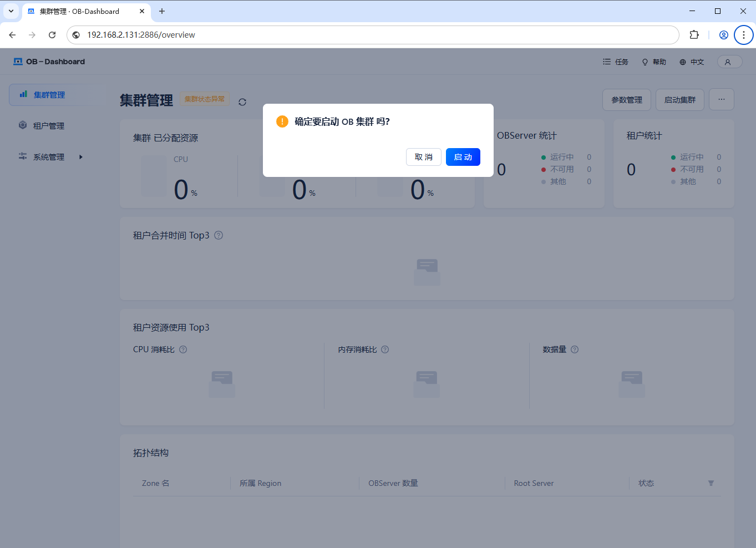Open the 租户管理 sidebar menu item
The width and height of the screenshot is (756, 548).
[x=49, y=126]
